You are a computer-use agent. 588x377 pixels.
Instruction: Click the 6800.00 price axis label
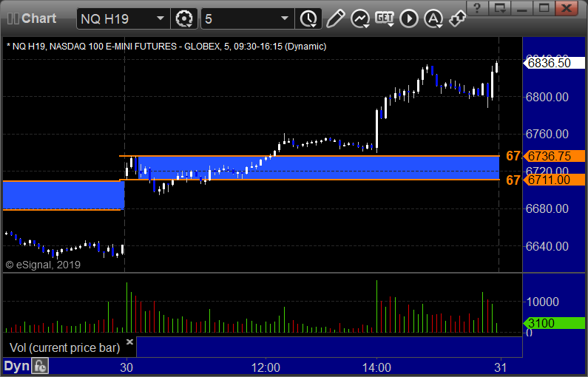pos(547,97)
